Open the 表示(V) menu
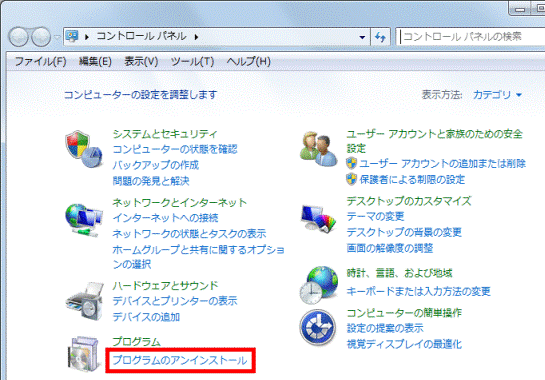The image size is (545, 380). pyautogui.click(x=141, y=62)
